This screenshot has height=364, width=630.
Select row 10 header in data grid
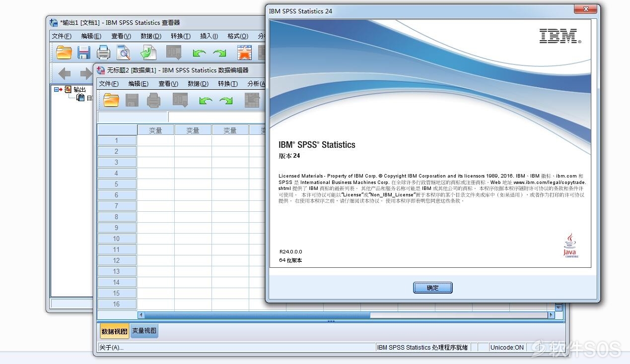(x=117, y=239)
